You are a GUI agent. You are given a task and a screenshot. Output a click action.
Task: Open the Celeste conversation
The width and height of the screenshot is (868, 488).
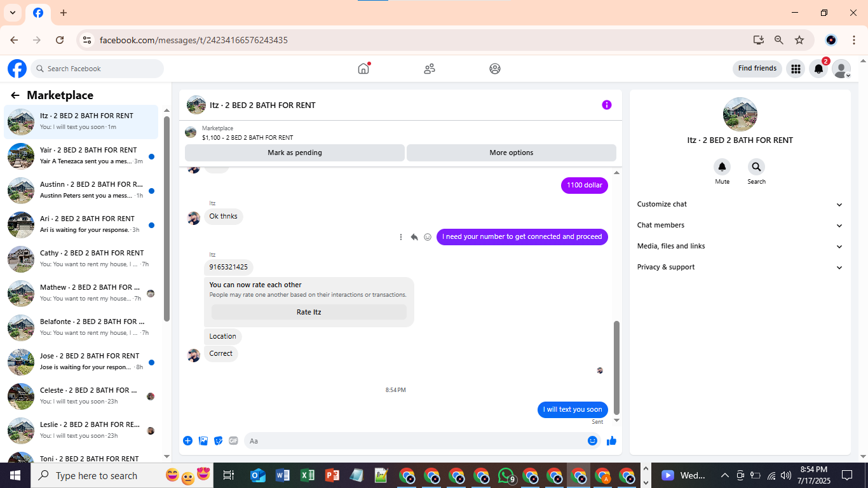pyautogui.click(x=81, y=396)
